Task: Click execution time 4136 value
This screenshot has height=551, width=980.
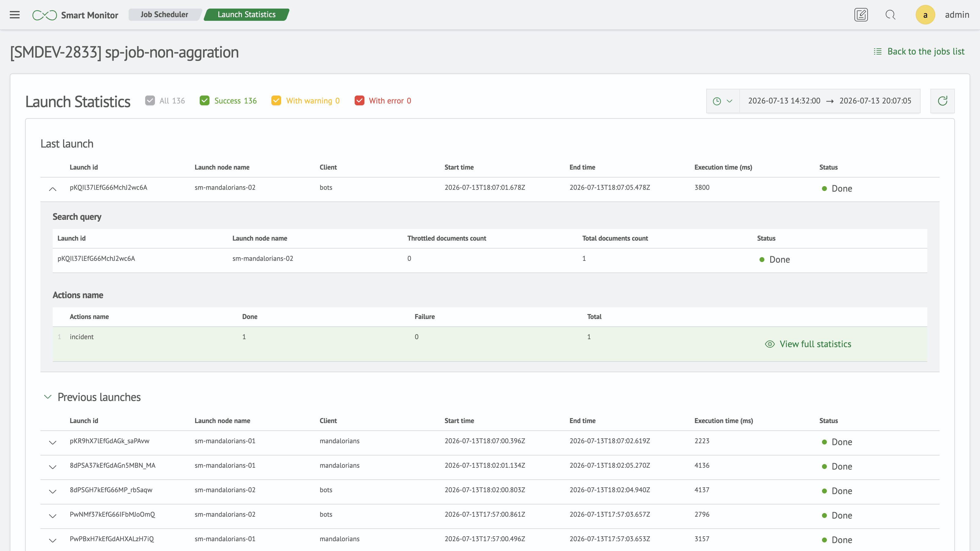Action: pyautogui.click(x=702, y=465)
